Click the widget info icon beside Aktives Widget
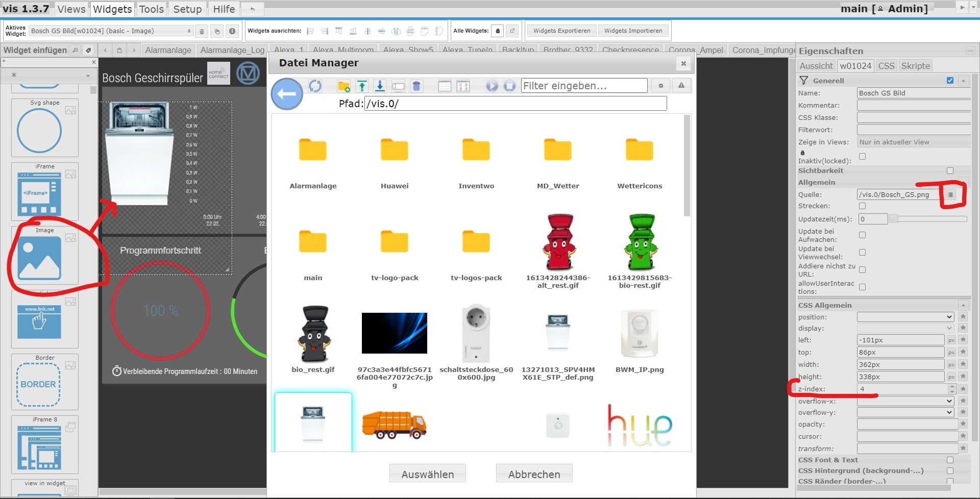The width and height of the screenshot is (980, 499). coord(233,31)
